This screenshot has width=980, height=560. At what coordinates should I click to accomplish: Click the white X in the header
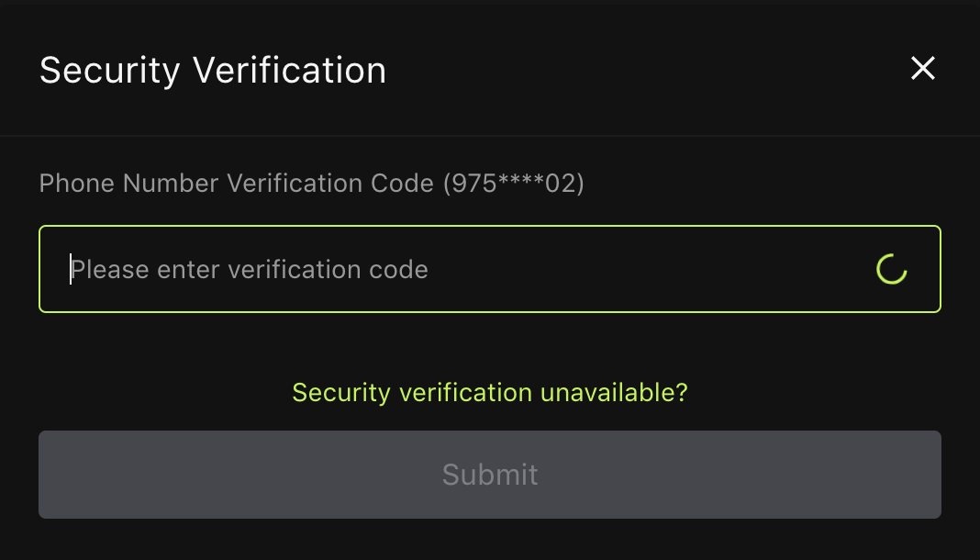[x=922, y=68]
